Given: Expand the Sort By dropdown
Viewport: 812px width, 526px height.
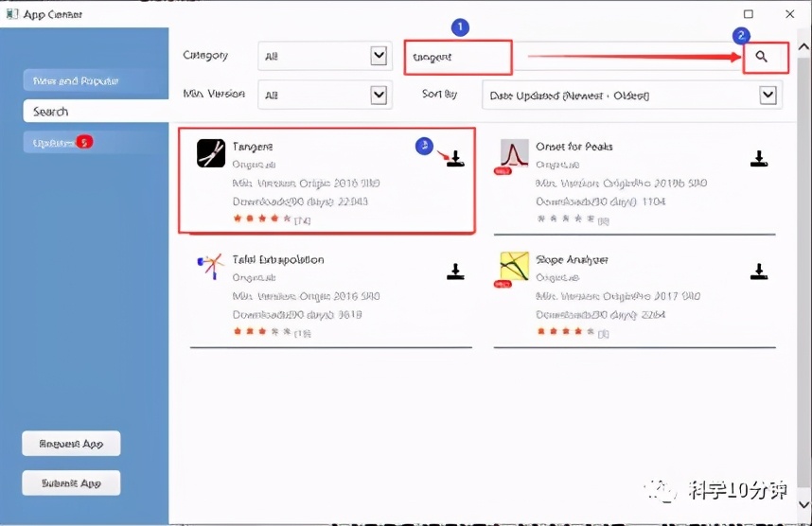Looking at the screenshot, I should click(x=632, y=96).
